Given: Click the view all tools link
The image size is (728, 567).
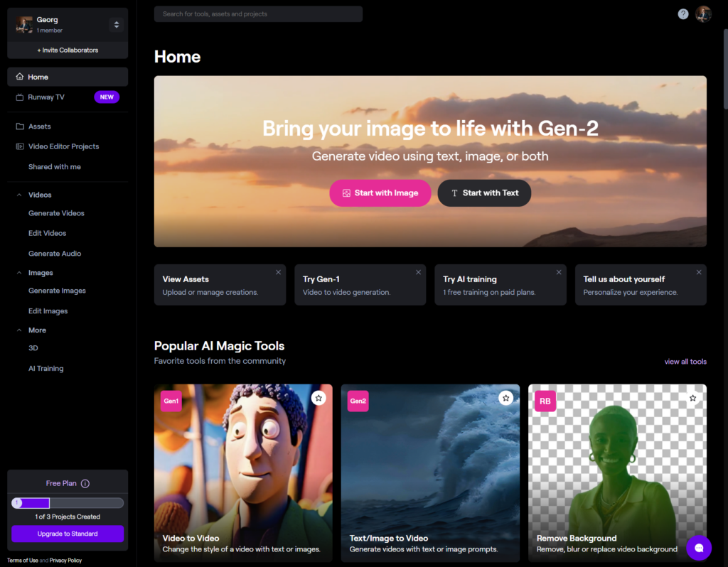Looking at the screenshot, I should coord(685,362).
